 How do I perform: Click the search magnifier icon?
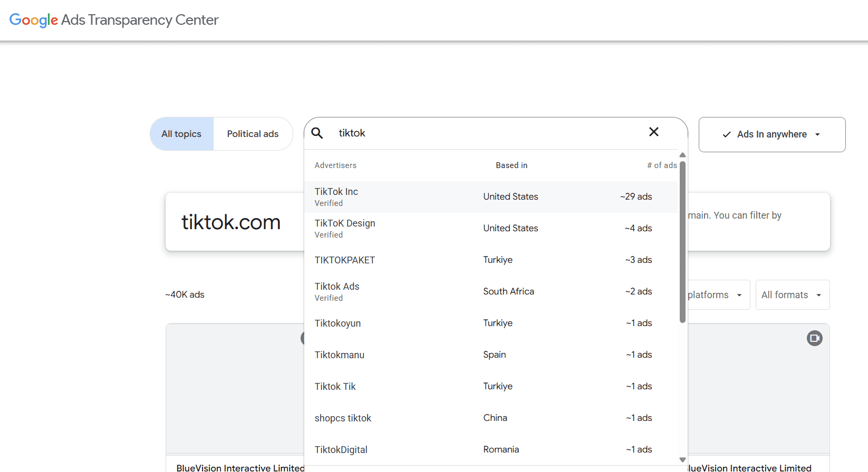(x=317, y=133)
